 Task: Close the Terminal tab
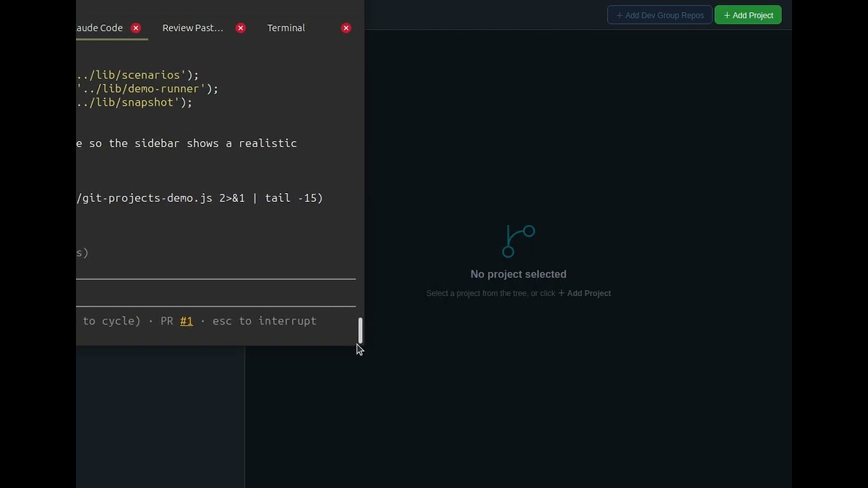[x=347, y=28]
